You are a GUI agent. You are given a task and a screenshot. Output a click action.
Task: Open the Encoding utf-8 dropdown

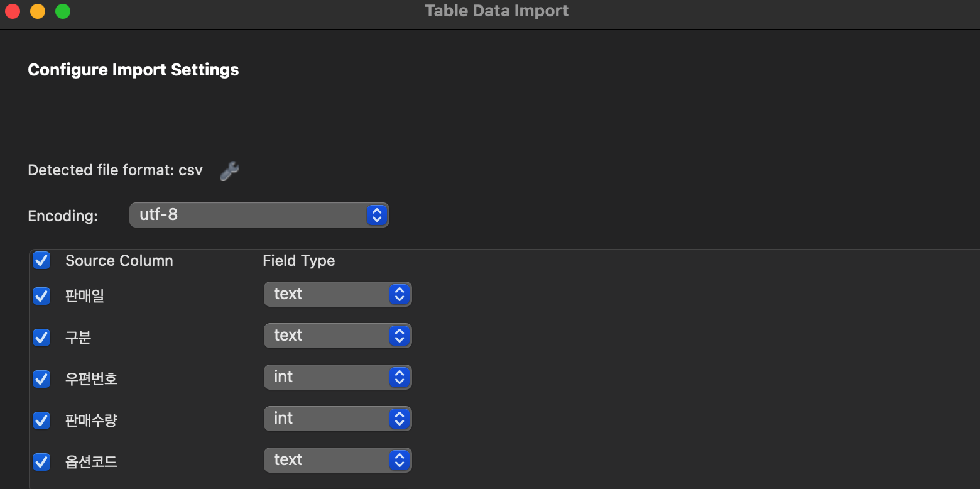click(259, 215)
